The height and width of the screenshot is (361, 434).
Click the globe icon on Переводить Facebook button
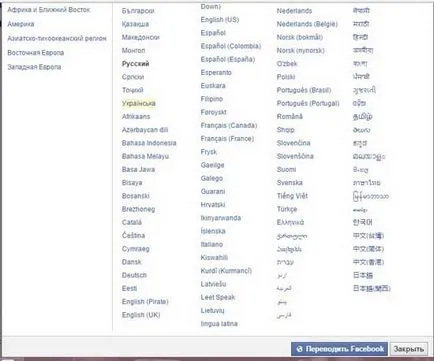click(299, 349)
